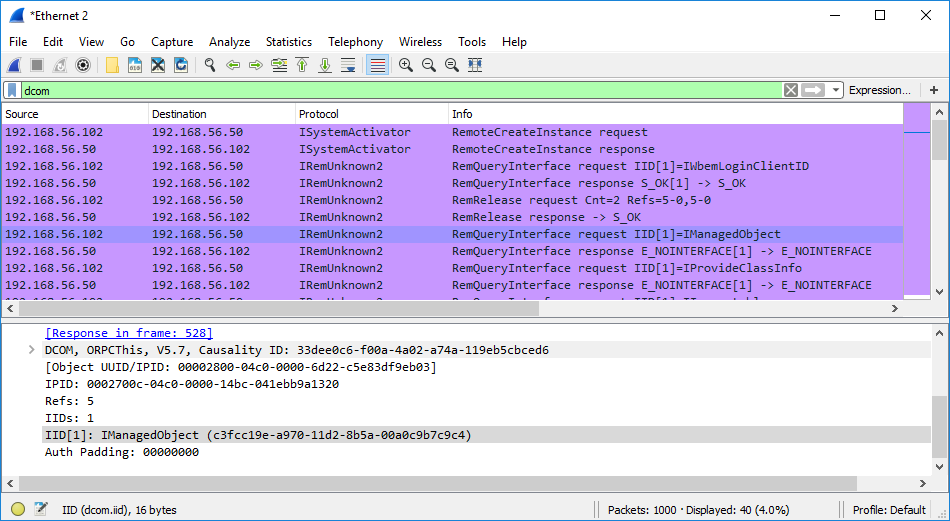Click the dcom display filter field

pyautogui.click(x=400, y=90)
